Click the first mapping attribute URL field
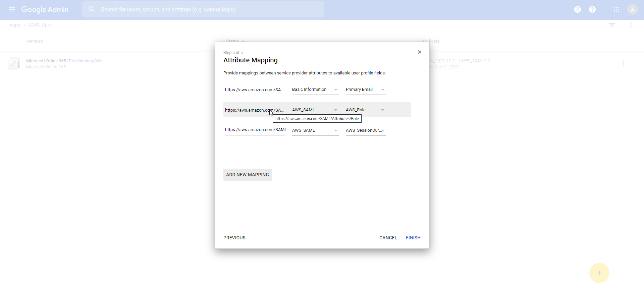 click(x=255, y=90)
